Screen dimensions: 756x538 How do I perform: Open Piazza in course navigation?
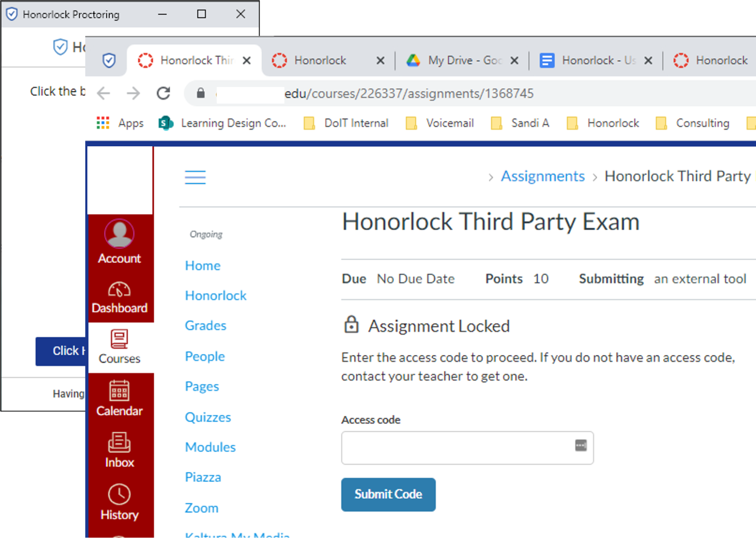coord(203,477)
